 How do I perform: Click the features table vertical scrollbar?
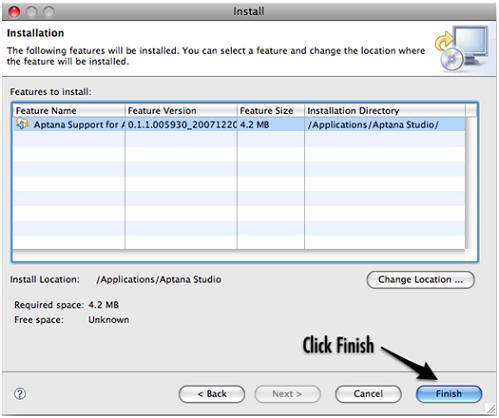click(471, 183)
